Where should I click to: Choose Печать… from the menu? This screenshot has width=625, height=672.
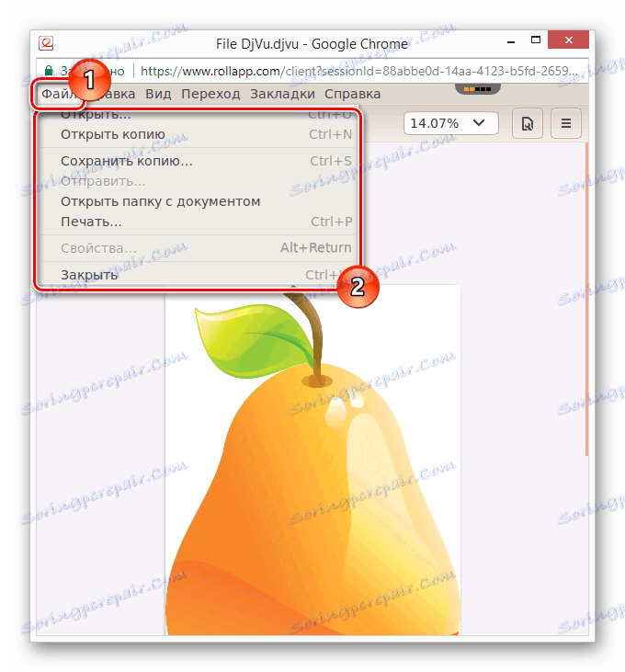(x=199, y=222)
